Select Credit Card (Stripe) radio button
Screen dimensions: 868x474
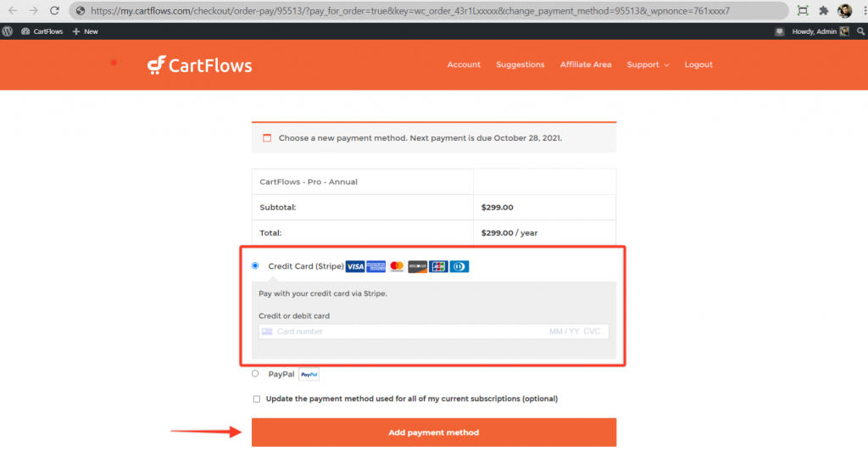tap(255, 266)
